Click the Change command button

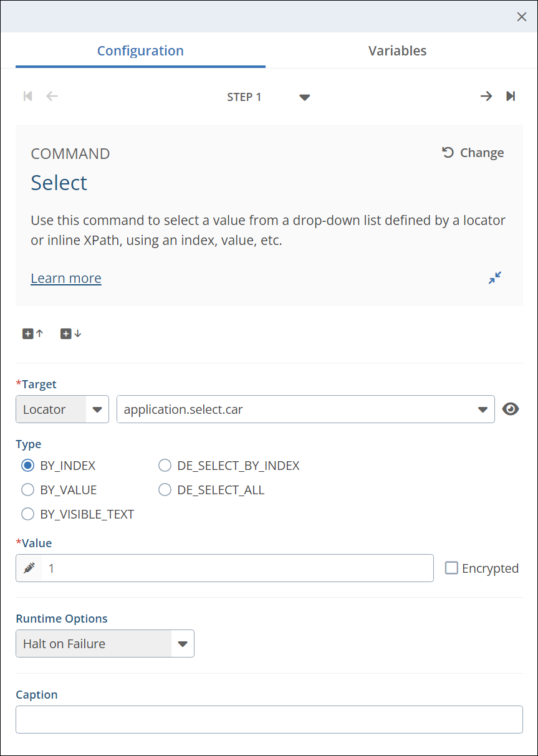click(x=473, y=153)
